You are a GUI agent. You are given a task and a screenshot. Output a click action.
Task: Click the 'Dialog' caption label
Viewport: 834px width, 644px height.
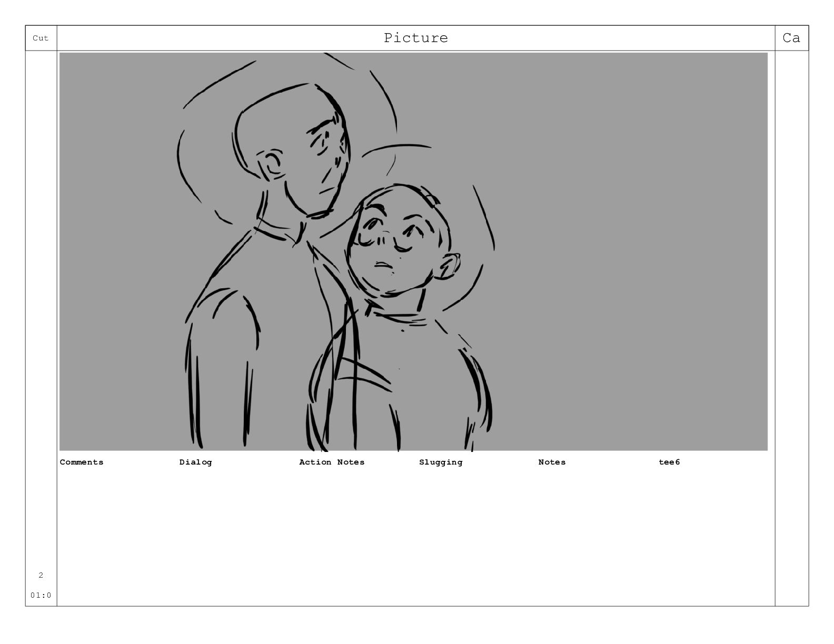(x=195, y=462)
